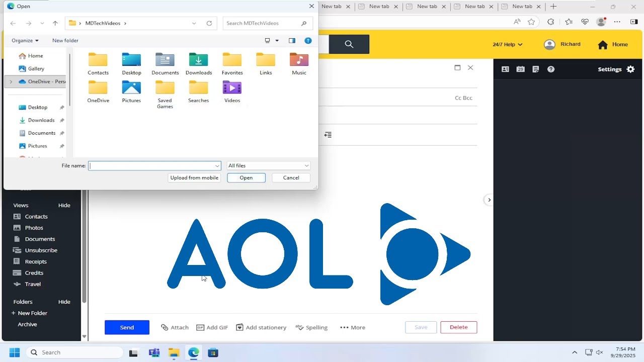Open the calendar icon in AOL right panel

tap(520, 69)
